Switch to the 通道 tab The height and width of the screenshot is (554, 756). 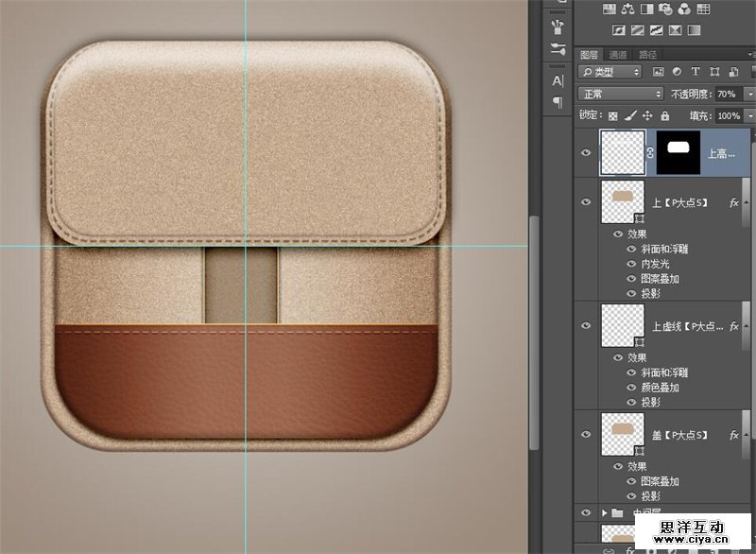(618, 55)
